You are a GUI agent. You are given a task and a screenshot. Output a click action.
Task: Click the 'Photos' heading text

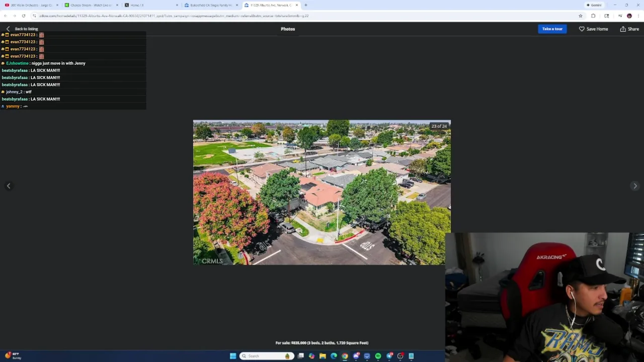[x=288, y=29]
